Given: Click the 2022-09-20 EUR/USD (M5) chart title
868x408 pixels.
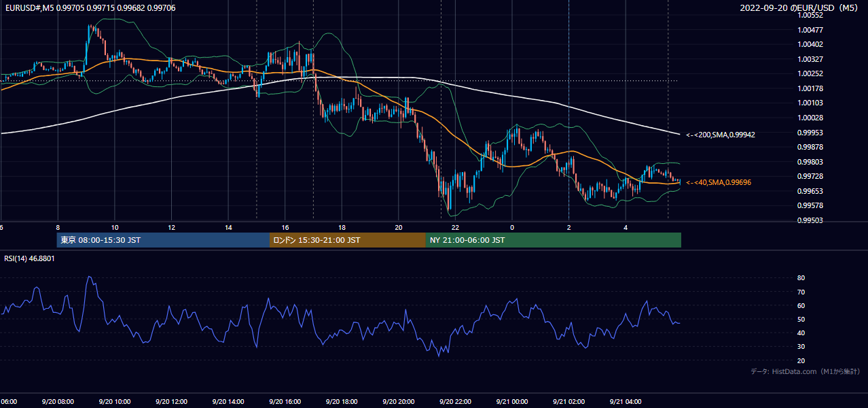Looking at the screenshot, I should [x=800, y=8].
